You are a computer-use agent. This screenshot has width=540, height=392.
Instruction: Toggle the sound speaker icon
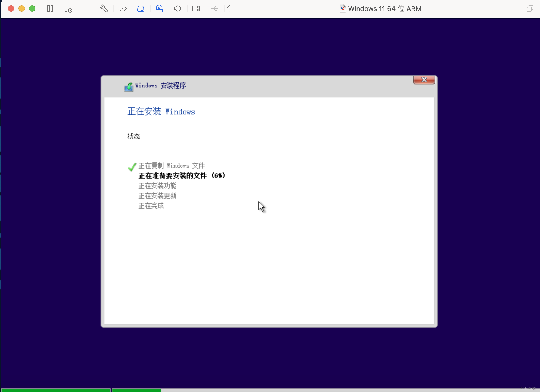click(x=177, y=9)
